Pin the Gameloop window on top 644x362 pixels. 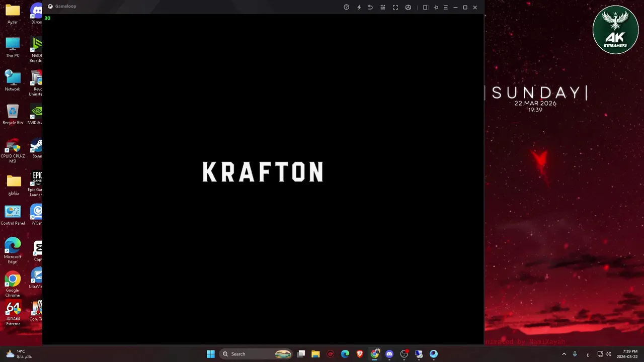click(x=436, y=7)
